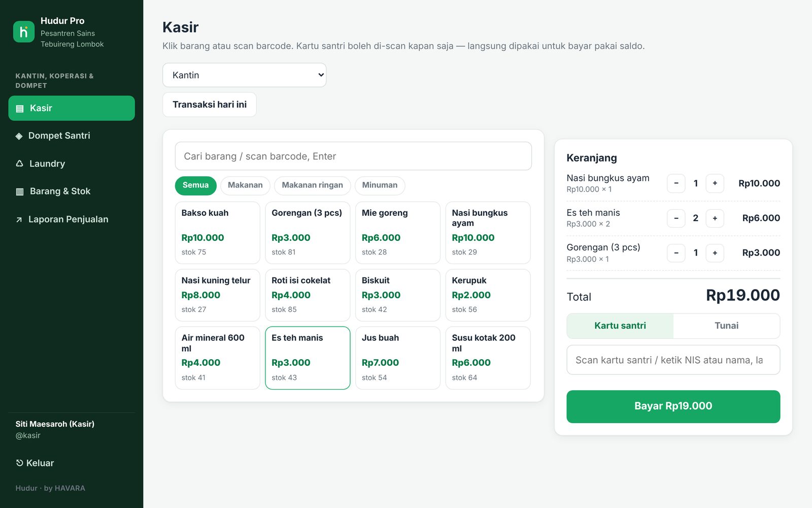812x508 pixels.
Task: Click the Dompet Santri diamond icon
Action: pyautogui.click(x=19, y=136)
